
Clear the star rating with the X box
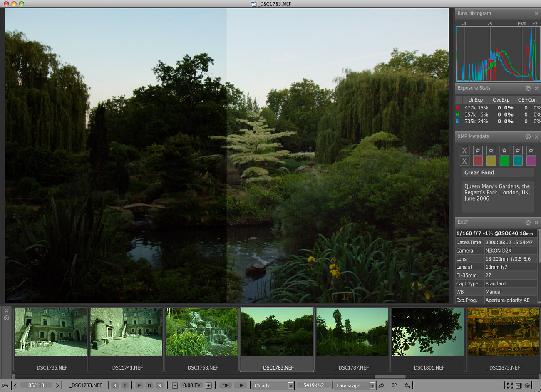464,150
